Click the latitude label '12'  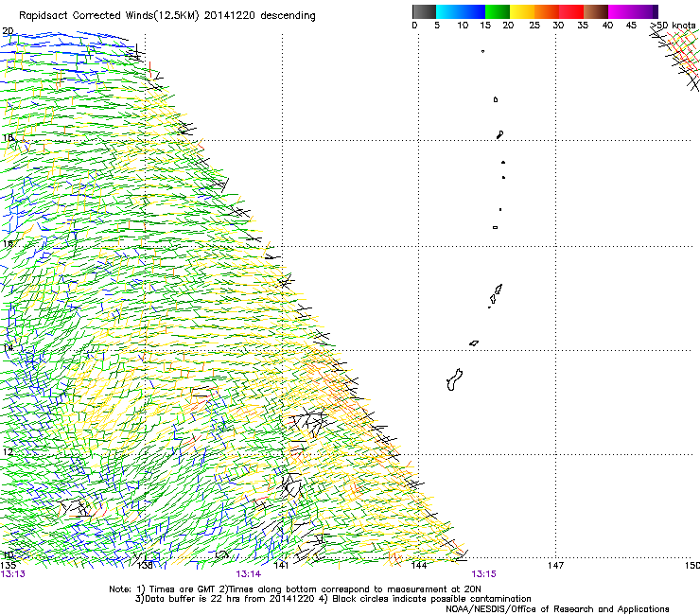[8, 452]
